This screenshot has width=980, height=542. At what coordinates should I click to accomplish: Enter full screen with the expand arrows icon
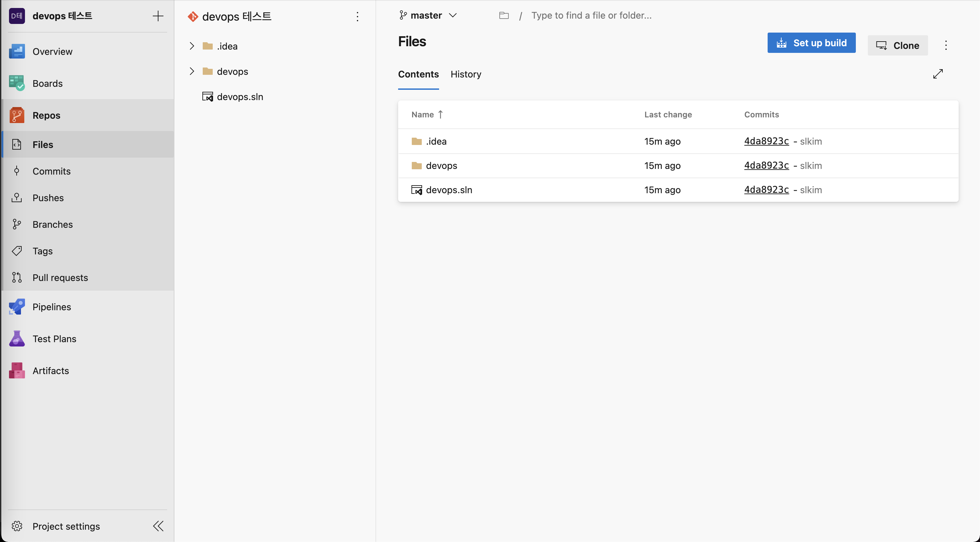coord(938,74)
